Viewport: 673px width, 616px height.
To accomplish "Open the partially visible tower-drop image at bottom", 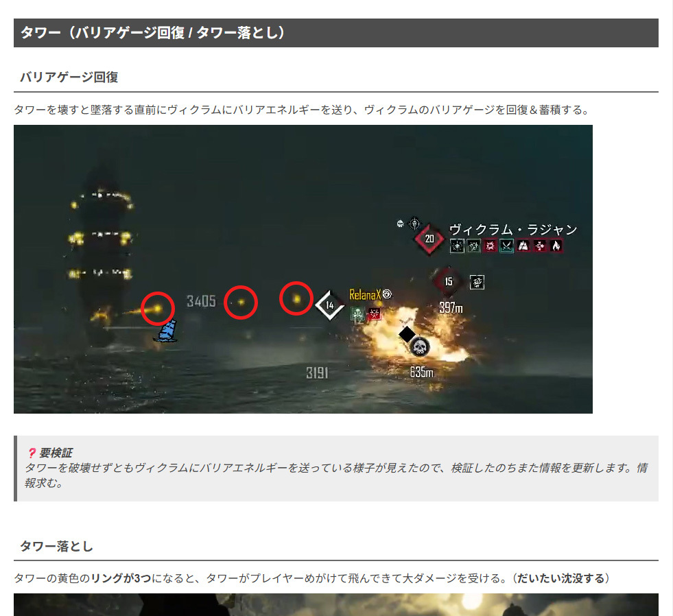I will pos(336,605).
